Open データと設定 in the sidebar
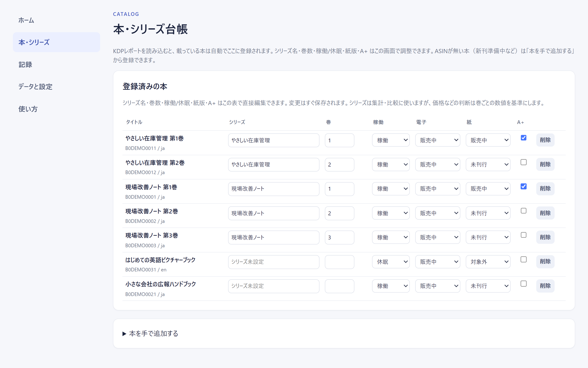The width and height of the screenshot is (588, 368). [56, 87]
